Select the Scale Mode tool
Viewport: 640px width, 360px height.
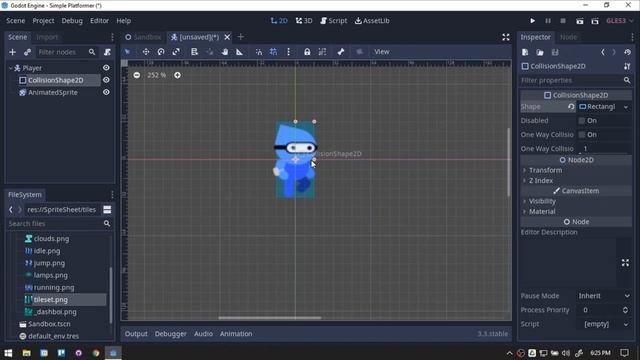pos(176,52)
